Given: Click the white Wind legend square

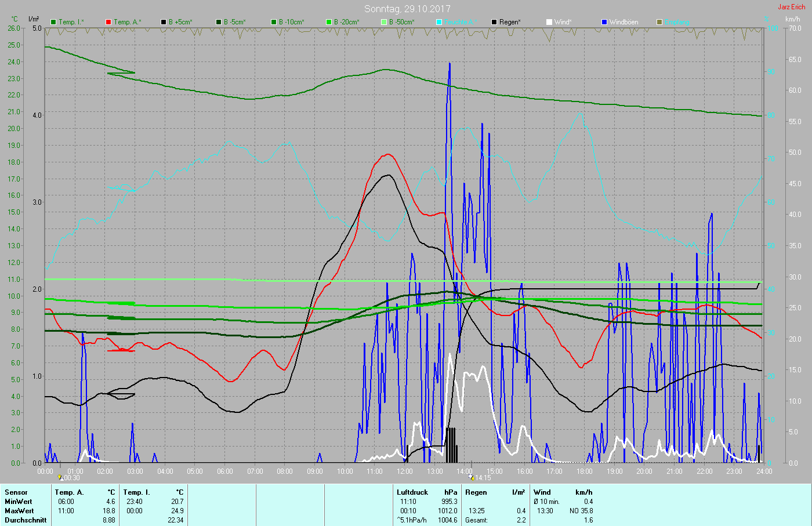Looking at the screenshot, I should click(x=549, y=22).
